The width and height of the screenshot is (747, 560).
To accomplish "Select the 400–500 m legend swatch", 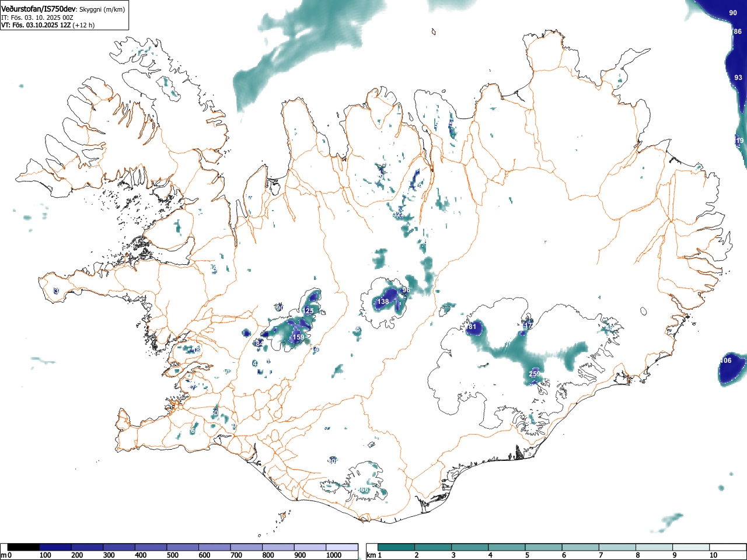I will click(x=151, y=547).
